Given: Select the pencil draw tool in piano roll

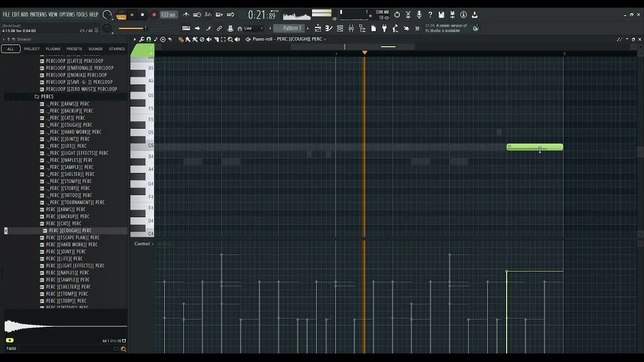Looking at the screenshot, I should pos(181,39).
